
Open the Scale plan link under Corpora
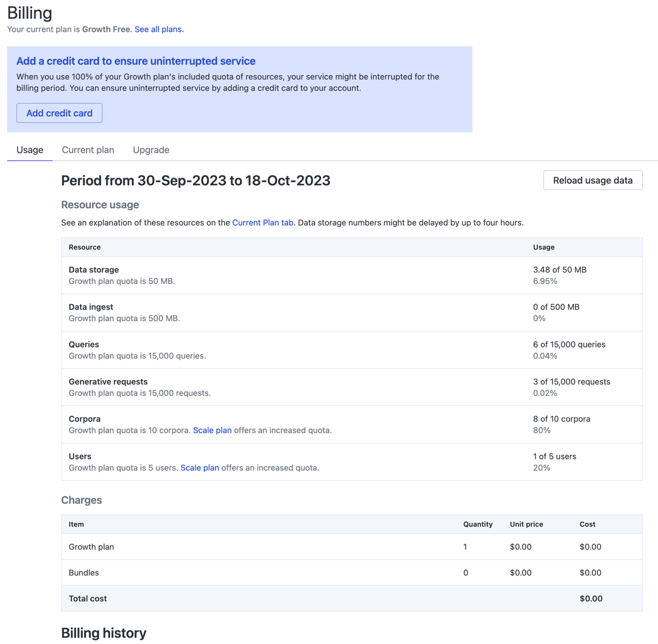(x=212, y=430)
